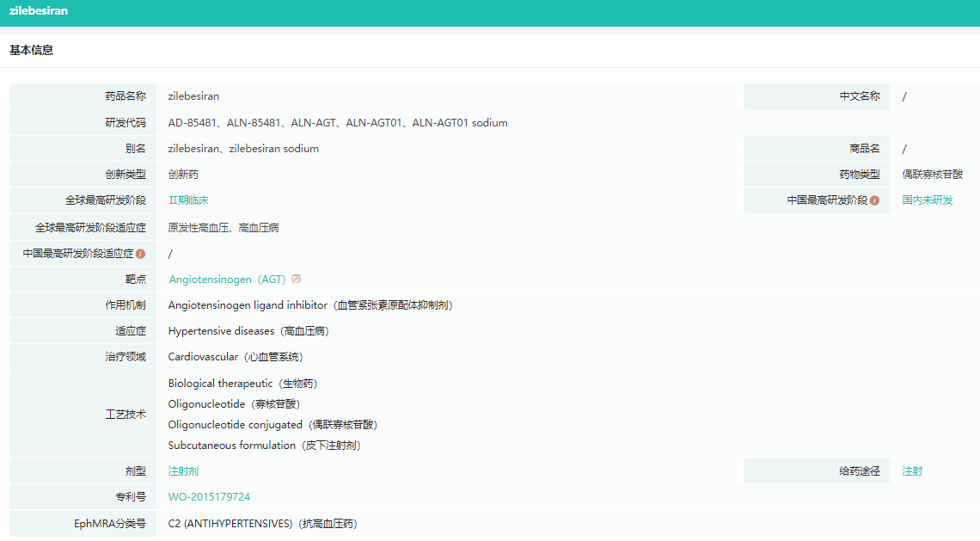Select the 偶联寡核苷酸 drug type value
Screen dimensions: 980x541
point(933,175)
